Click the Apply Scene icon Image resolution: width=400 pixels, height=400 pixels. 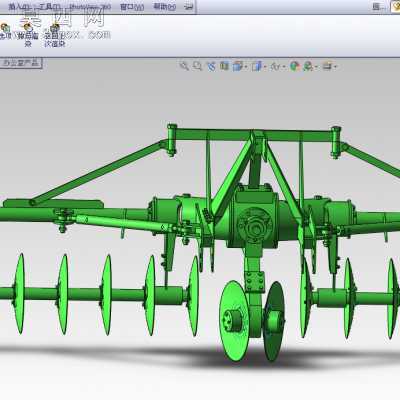308,66
